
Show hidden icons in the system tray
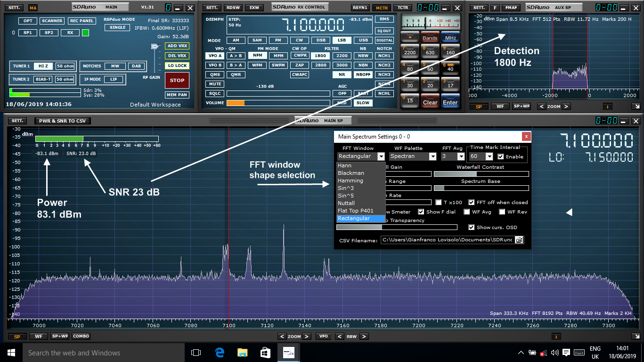tap(522, 353)
